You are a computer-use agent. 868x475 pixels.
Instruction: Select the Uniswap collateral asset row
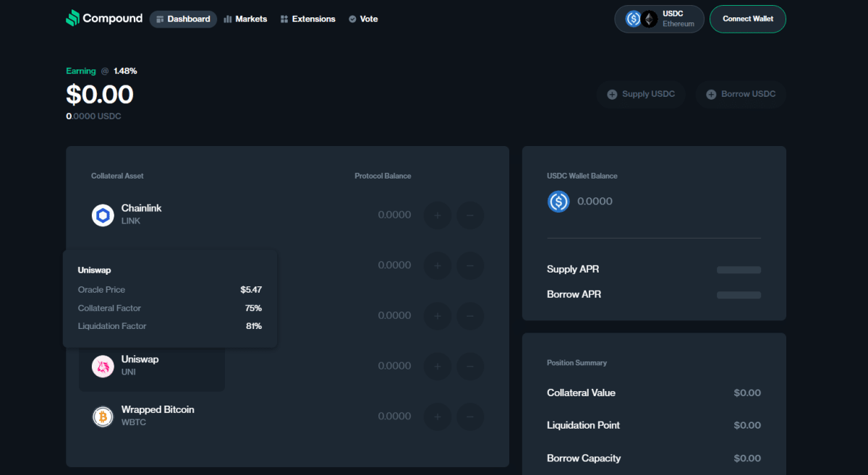point(152,367)
